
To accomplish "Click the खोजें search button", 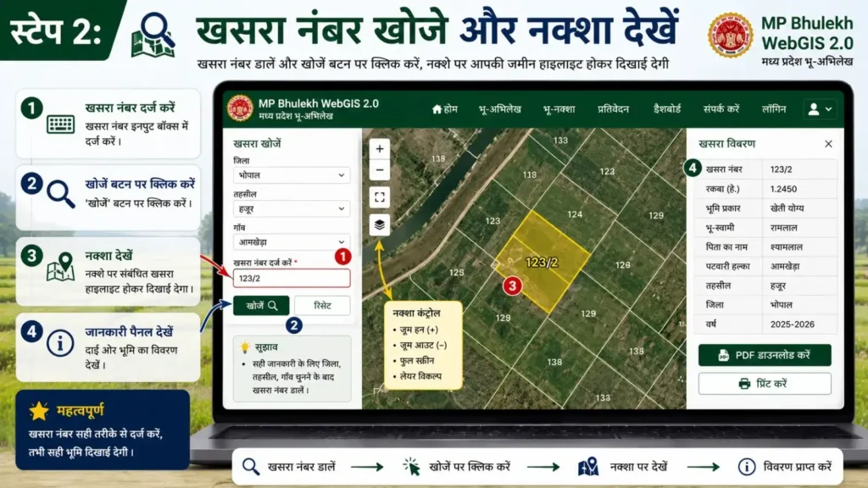I will 261,305.
